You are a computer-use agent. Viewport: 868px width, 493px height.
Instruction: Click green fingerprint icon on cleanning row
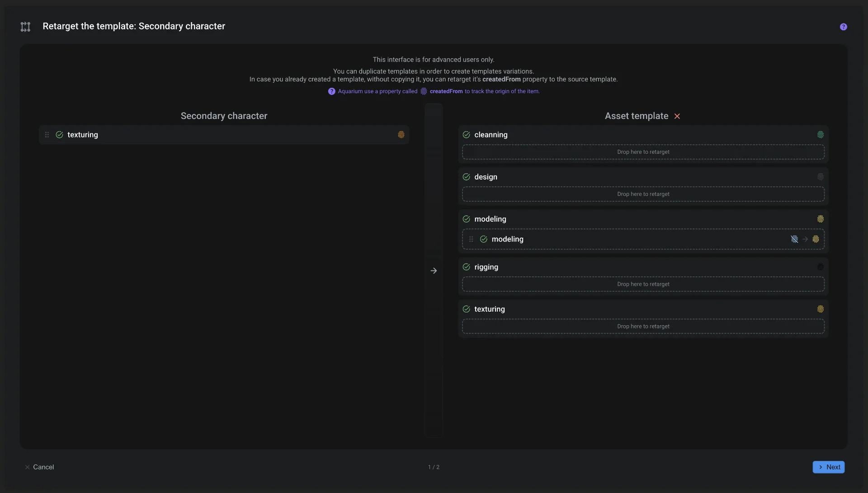coord(820,135)
